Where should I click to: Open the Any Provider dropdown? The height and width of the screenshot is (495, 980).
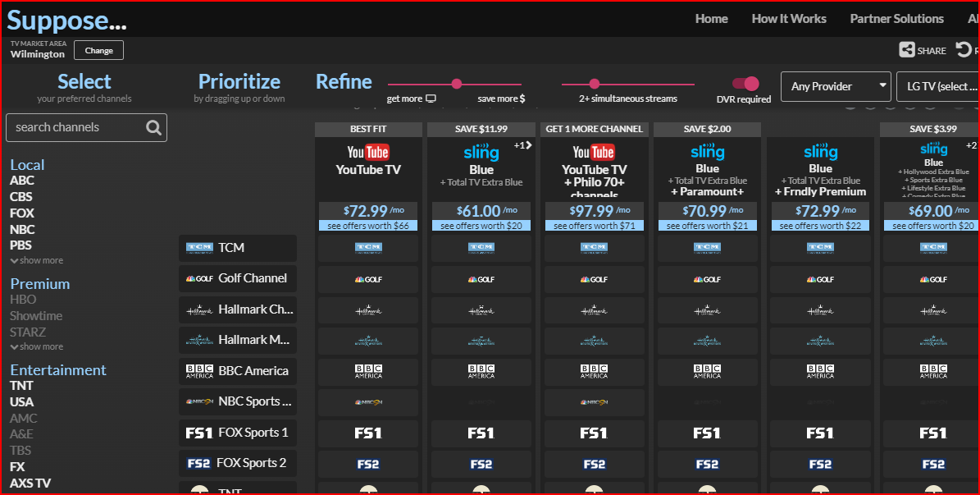tap(836, 86)
